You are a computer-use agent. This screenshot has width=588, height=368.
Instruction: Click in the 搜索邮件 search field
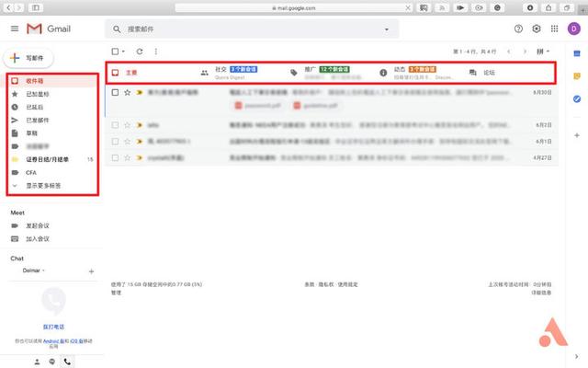[251, 29]
